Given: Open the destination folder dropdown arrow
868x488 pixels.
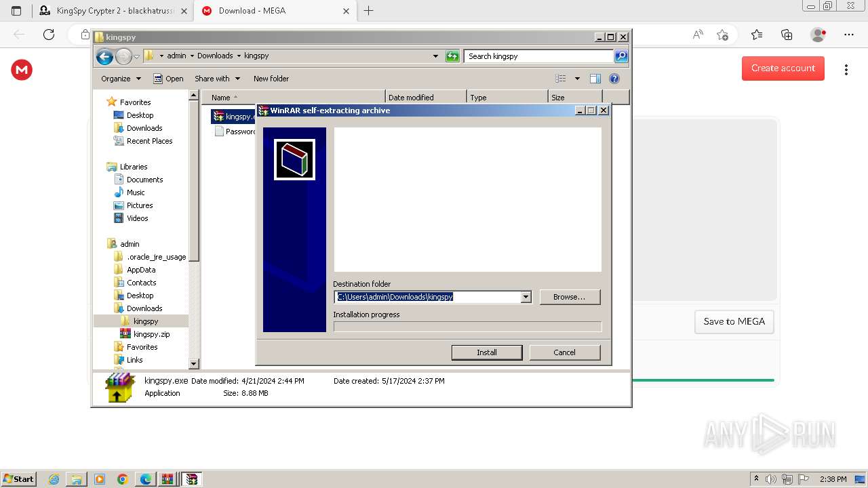Looking at the screenshot, I should click(x=526, y=297).
